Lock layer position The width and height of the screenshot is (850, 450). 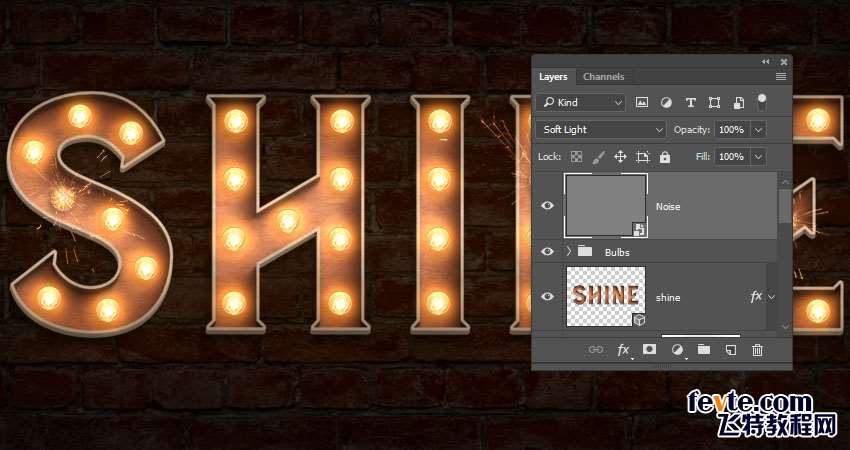[620, 157]
